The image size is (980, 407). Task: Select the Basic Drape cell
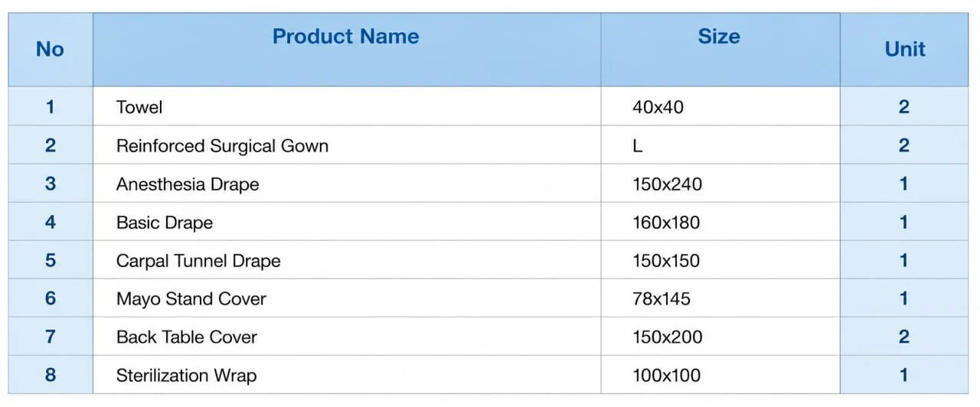click(347, 222)
